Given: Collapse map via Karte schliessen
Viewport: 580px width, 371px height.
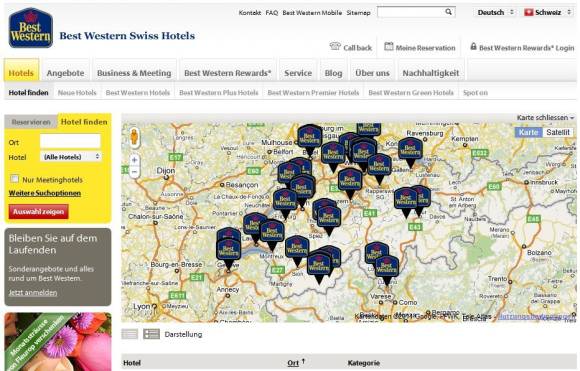Looking at the screenshot, I should tap(545, 118).
